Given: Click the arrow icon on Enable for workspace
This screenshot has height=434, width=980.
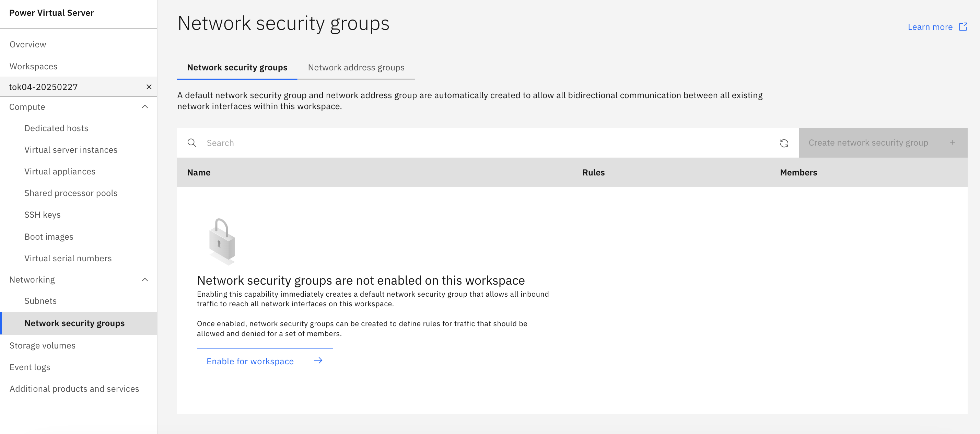Looking at the screenshot, I should [318, 361].
